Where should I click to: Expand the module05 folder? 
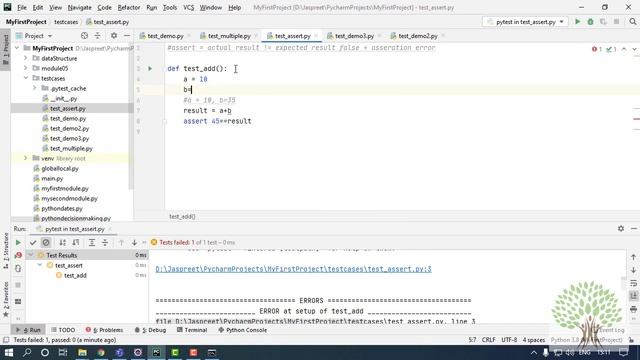(x=26, y=68)
